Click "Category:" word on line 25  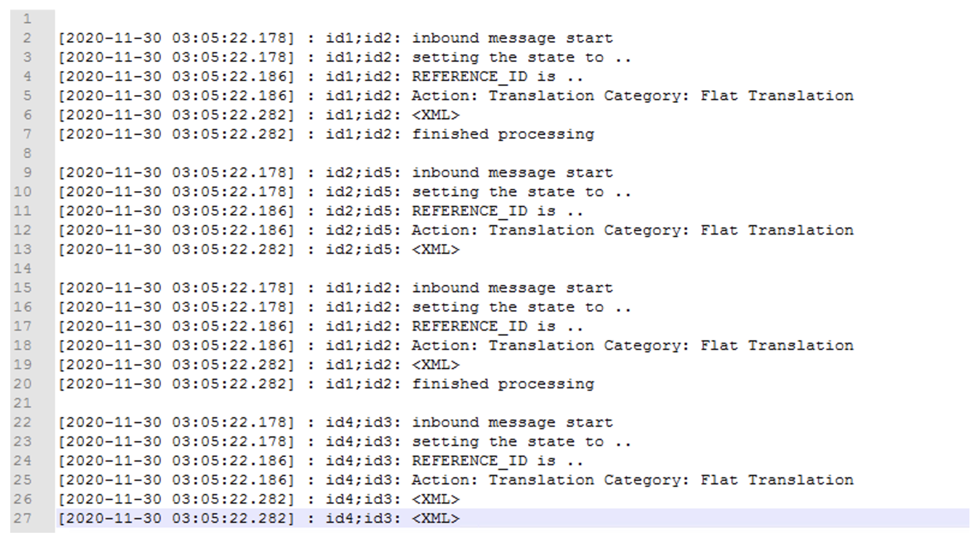click(646, 480)
